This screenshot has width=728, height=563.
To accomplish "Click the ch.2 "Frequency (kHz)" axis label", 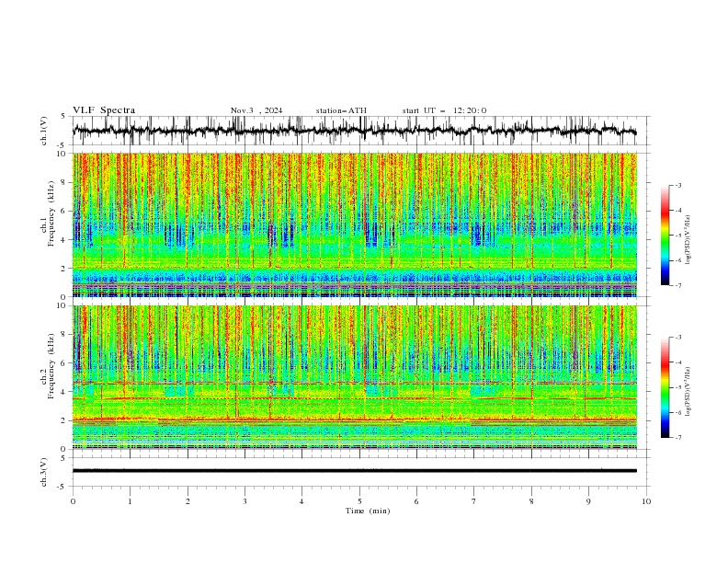I will (51, 366).
